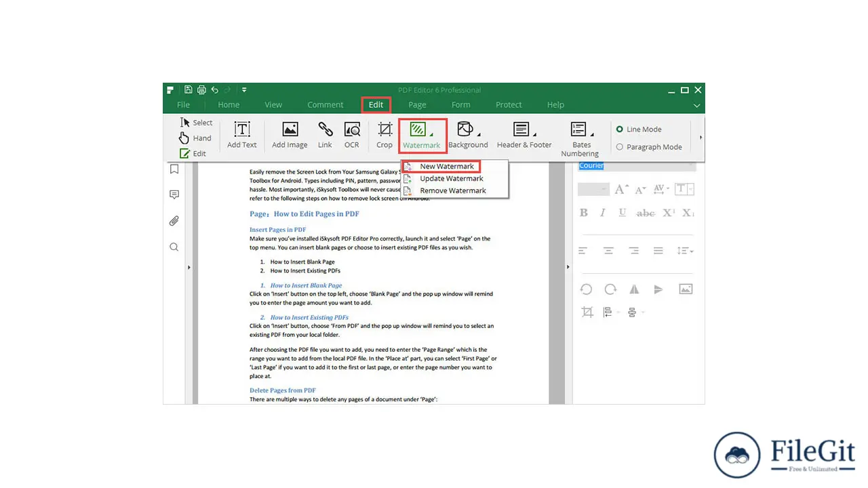Center align text
868x488 pixels.
click(608, 251)
